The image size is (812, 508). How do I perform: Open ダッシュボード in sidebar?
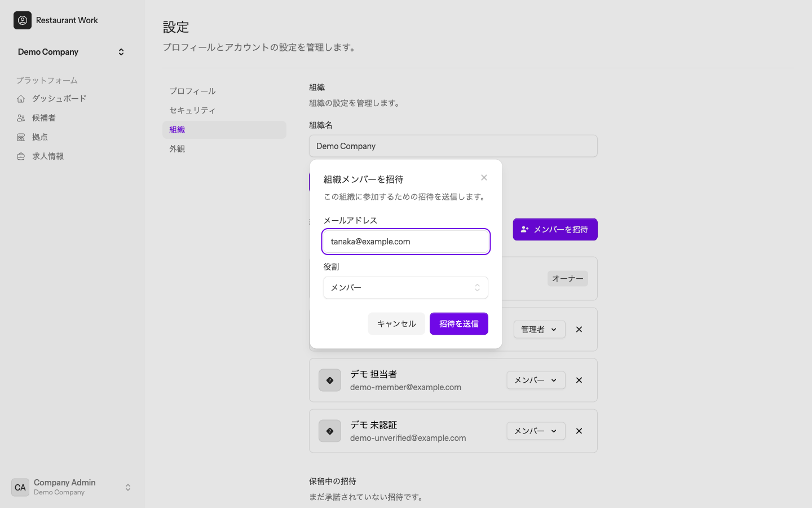[x=72, y=99]
